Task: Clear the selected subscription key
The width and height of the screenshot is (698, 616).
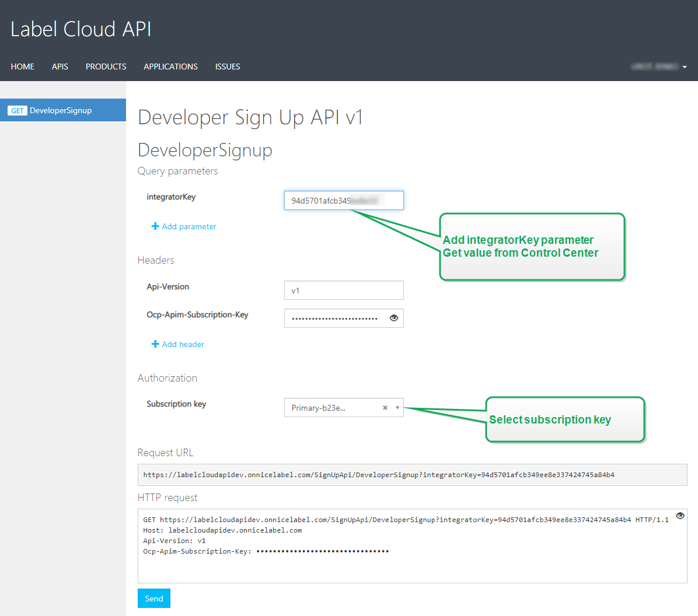Action: (384, 407)
